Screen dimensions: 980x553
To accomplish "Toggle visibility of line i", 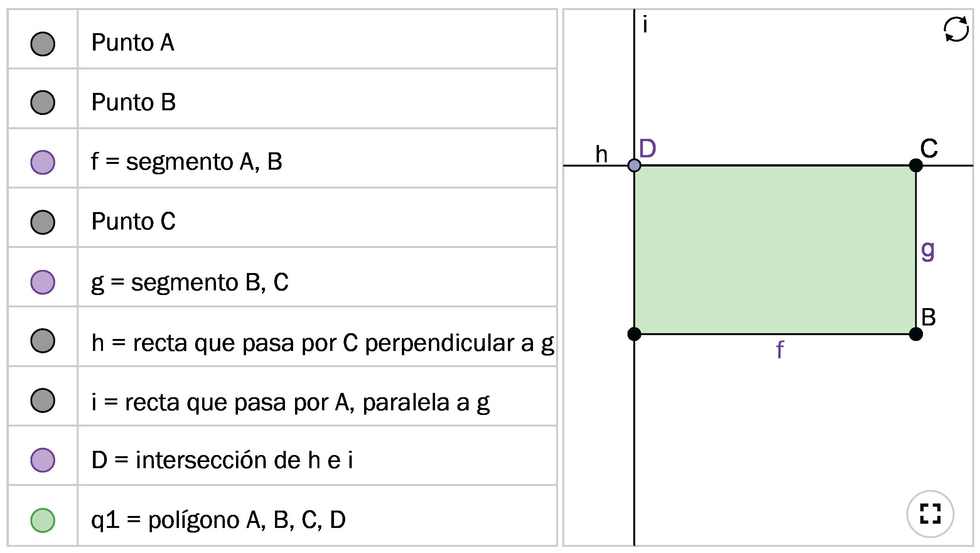I will point(42,401).
